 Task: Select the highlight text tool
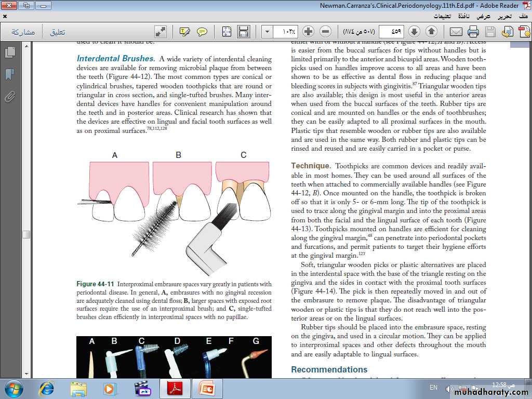point(185,32)
